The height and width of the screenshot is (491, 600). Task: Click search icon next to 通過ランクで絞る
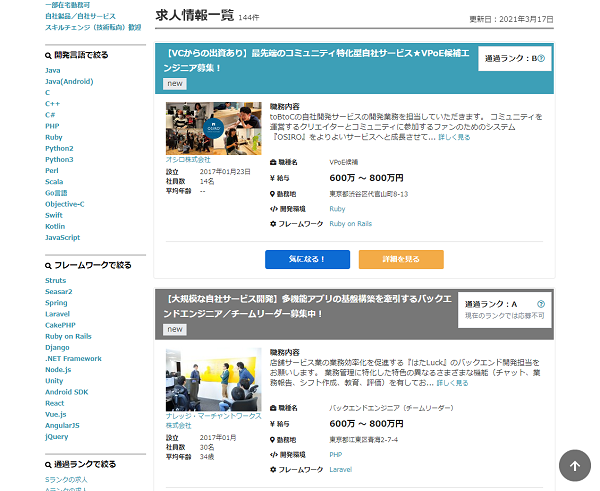(x=48, y=464)
